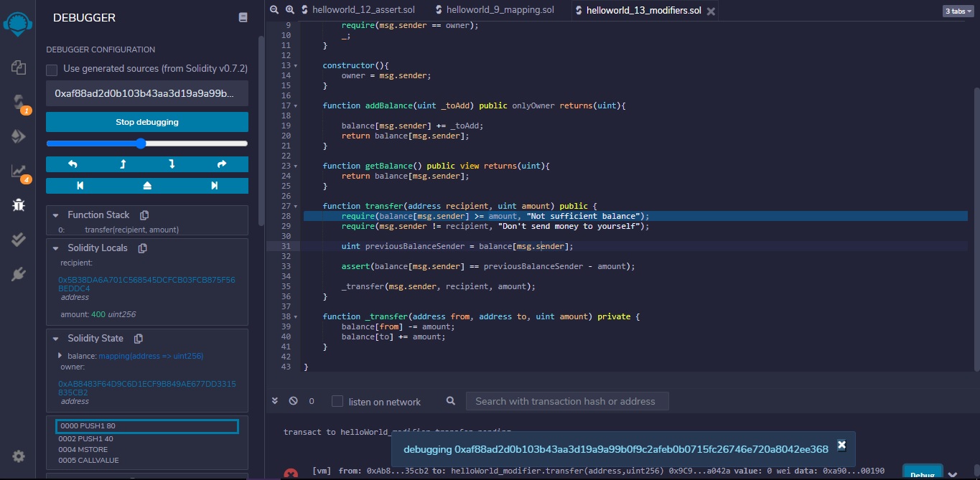Open the Debugger documentation book icon
This screenshot has width=980, height=480.
click(243, 17)
